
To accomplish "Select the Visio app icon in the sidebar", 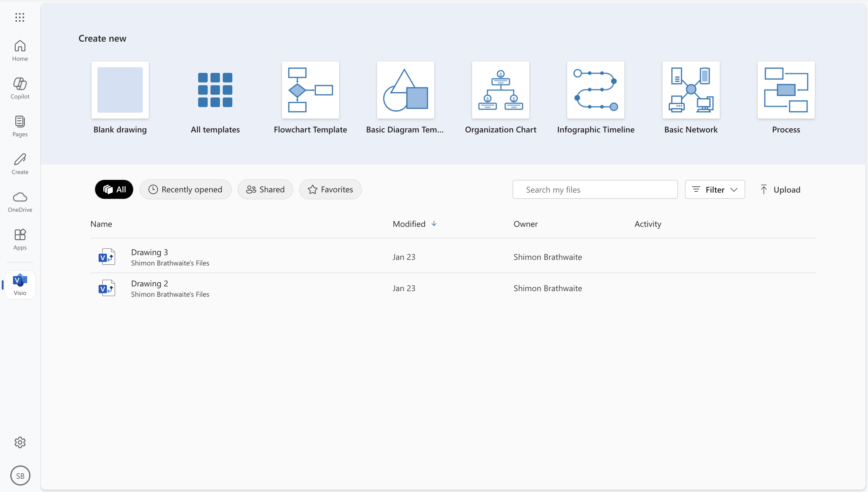I will point(19,284).
